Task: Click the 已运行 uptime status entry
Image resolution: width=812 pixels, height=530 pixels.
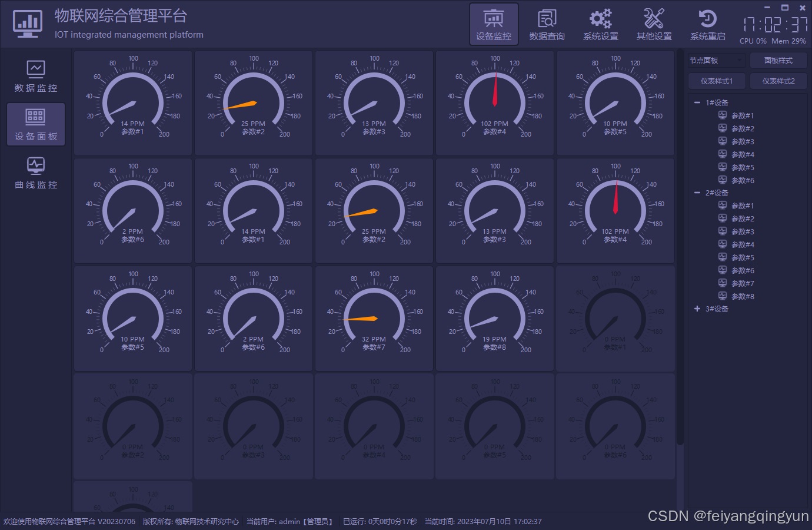Action: coord(380,522)
